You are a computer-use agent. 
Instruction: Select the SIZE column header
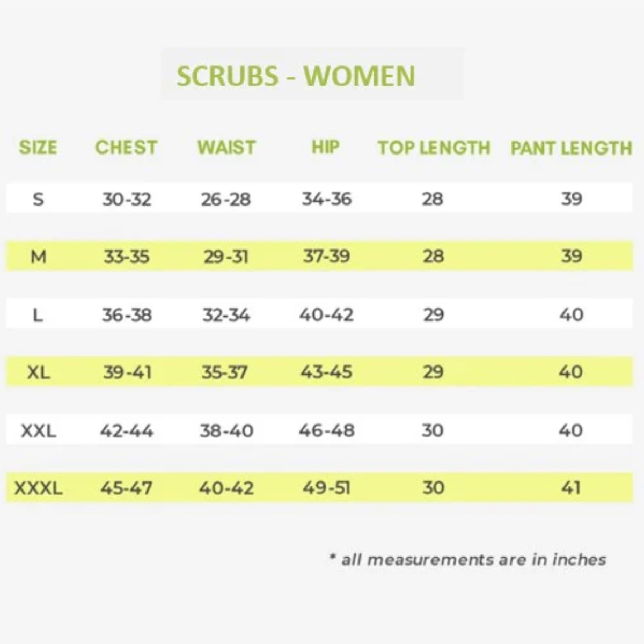(38, 148)
